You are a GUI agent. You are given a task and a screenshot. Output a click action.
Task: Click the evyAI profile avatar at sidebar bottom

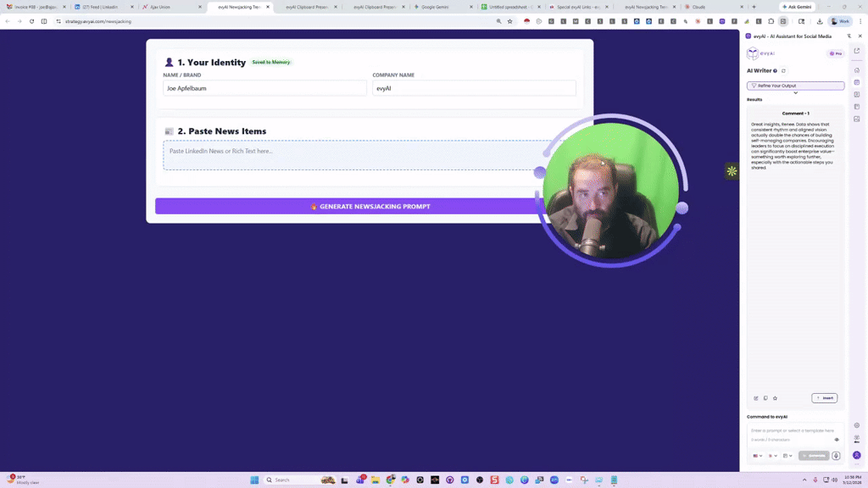tap(856, 455)
